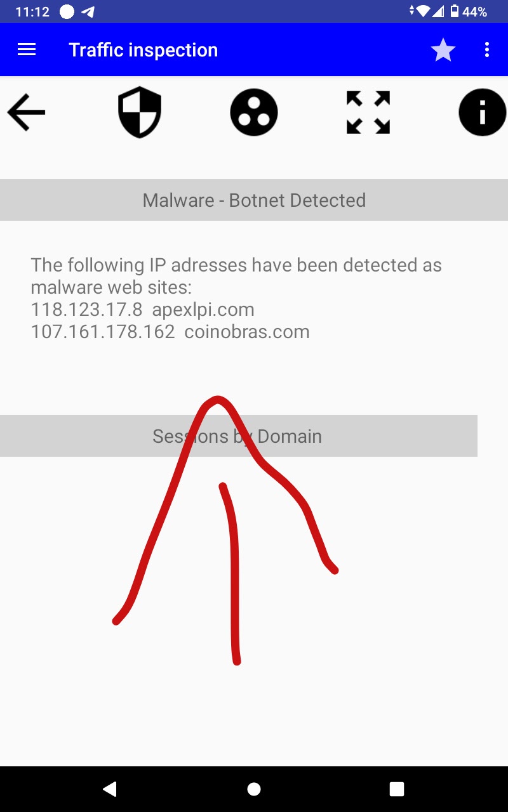This screenshot has height=812, width=508.
Task: Tap the shield security icon
Action: [x=140, y=113]
